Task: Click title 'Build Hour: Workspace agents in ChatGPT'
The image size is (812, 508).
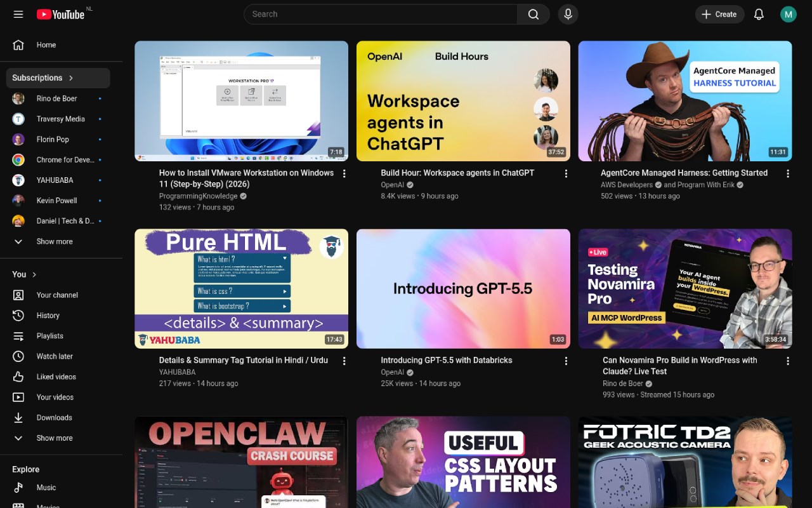Action: click(457, 173)
